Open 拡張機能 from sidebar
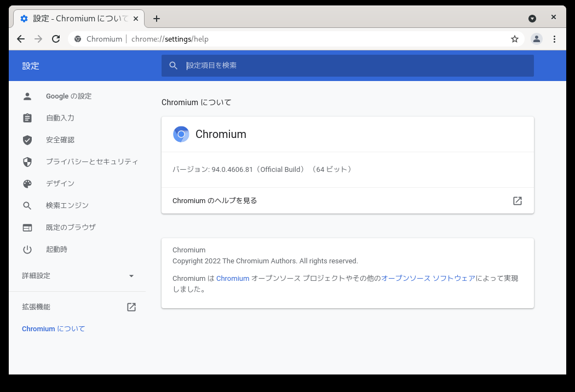This screenshot has height=392, width=575. 36,307
